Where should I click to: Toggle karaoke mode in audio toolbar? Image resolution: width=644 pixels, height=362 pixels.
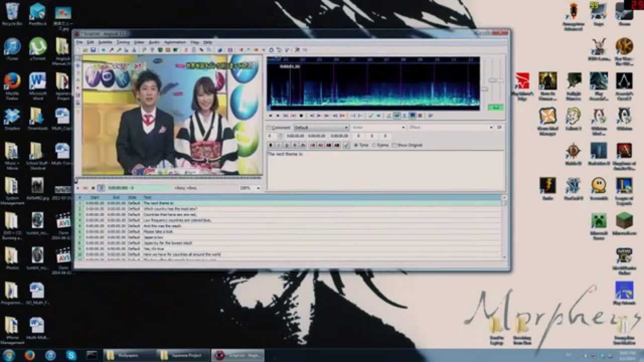coord(430,115)
